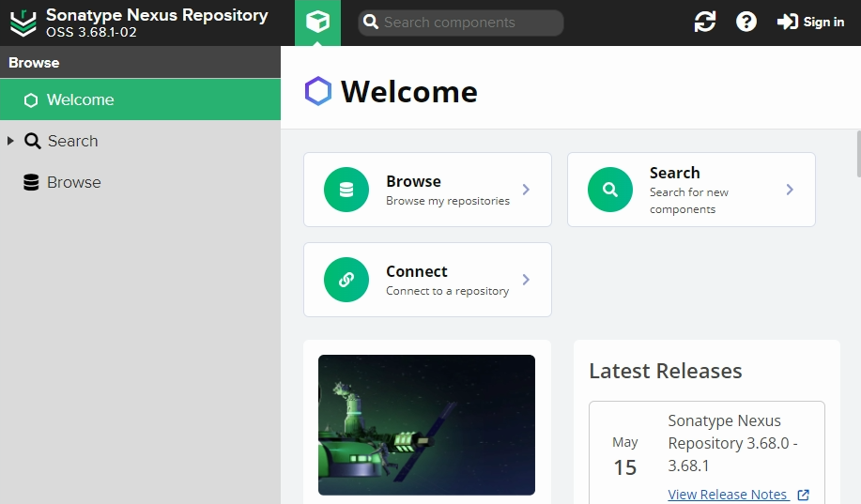The image size is (861, 504).
Task: Click the Sonatype Nexus logo icon
Action: point(23,23)
